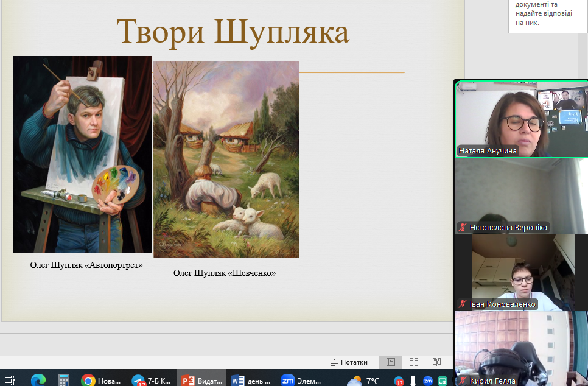Open the Zoom icon in the system tray

[428, 381]
